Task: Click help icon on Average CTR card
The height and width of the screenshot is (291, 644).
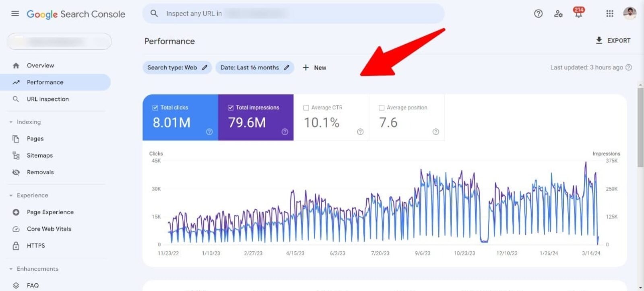Action: [x=360, y=132]
